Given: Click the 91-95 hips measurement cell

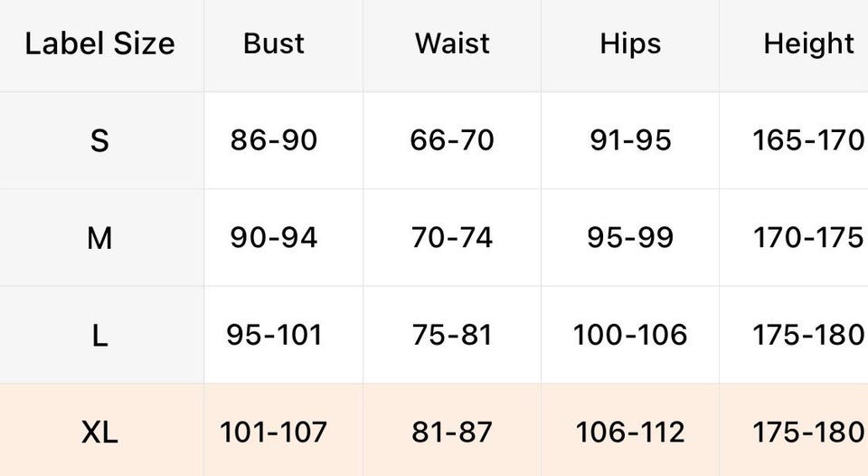Looking at the screenshot, I should [x=630, y=141].
